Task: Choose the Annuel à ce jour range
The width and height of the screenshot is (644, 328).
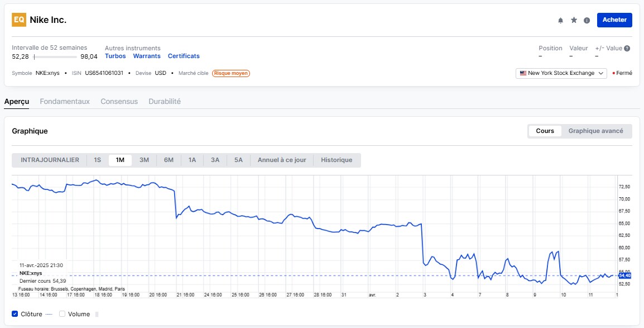Action: click(x=282, y=160)
